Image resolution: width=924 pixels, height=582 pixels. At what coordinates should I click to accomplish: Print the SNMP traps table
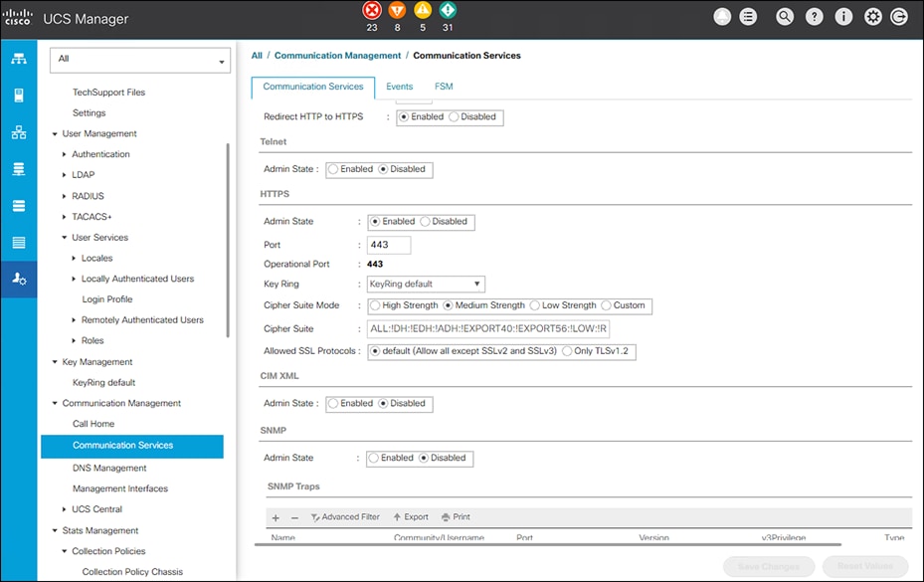click(456, 517)
